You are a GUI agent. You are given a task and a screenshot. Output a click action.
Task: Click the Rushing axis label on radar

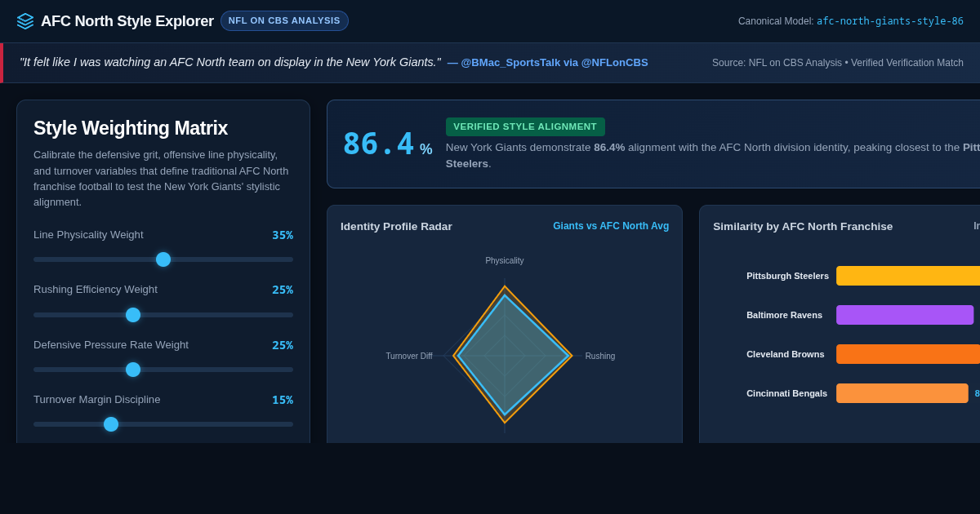(x=600, y=357)
